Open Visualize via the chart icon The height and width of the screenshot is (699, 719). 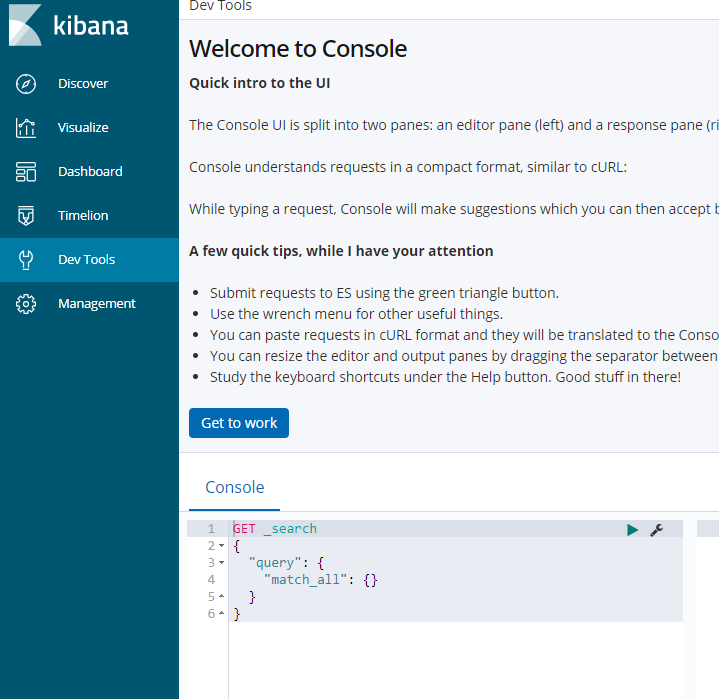(27, 128)
